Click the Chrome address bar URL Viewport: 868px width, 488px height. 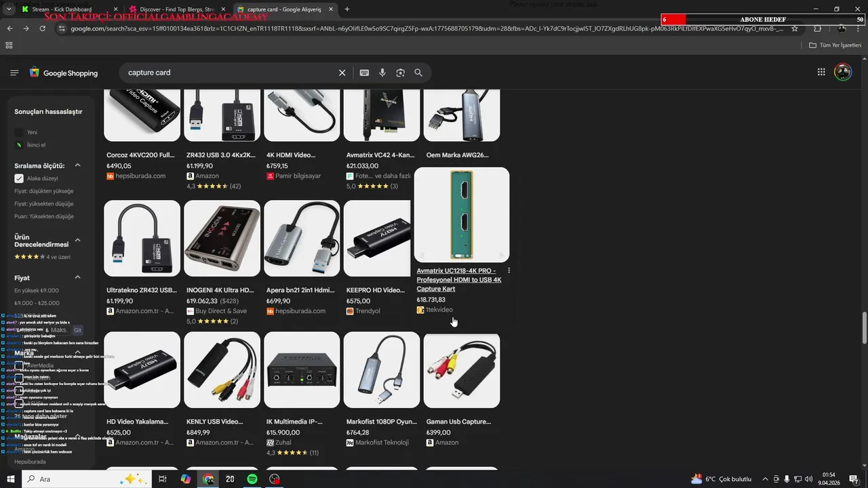(427, 28)
